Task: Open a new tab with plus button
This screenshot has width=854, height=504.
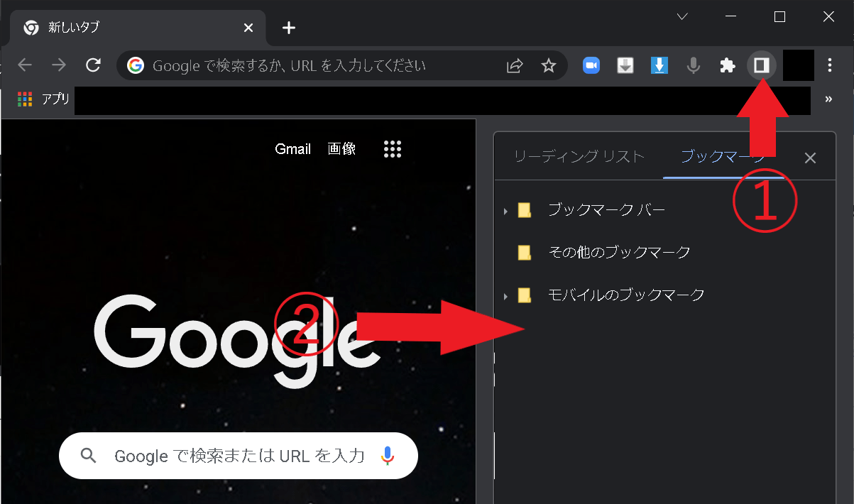Action: coord(288,28)
